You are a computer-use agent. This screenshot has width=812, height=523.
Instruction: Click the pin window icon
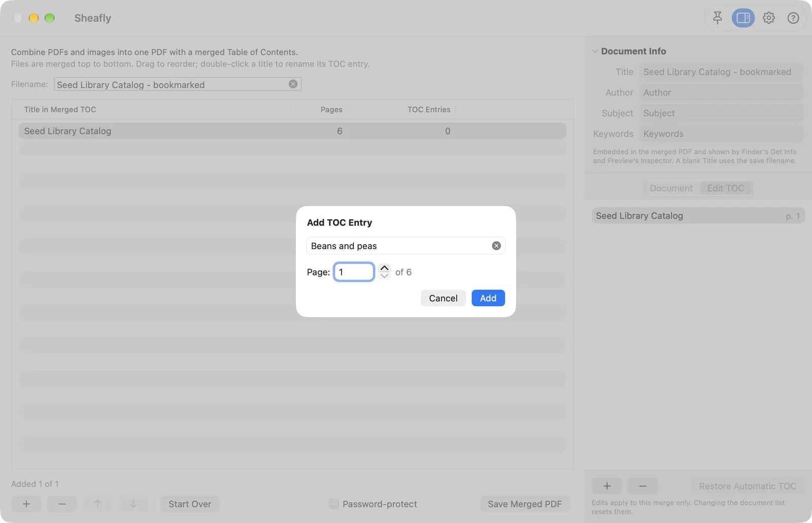tap(717, 18)
